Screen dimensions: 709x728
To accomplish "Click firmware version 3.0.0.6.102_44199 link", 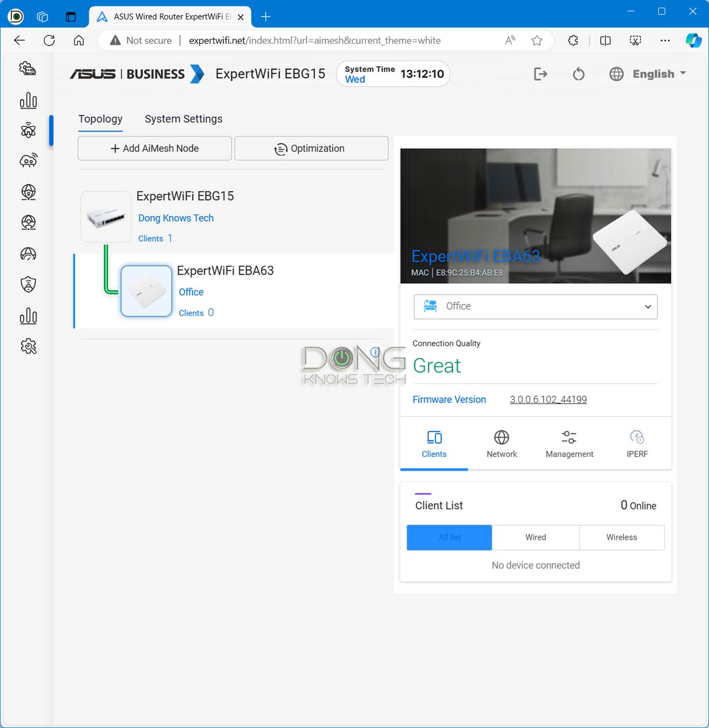I will point(548,400).
